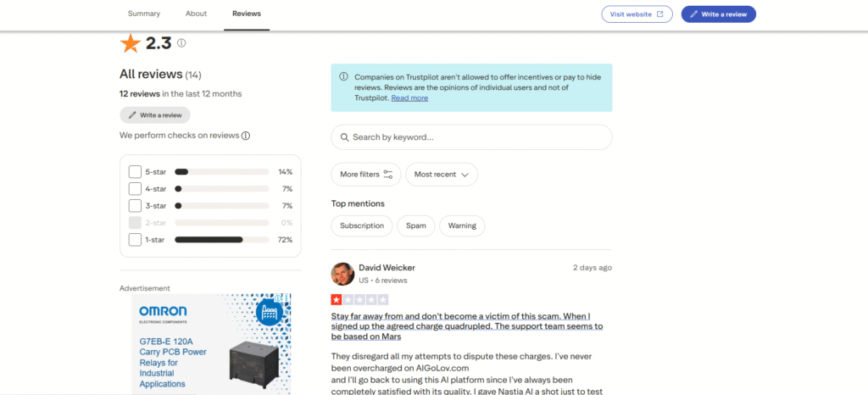Open the review title 'Stay far away from...'
The image size is (868, 395).
pos(467,326)
